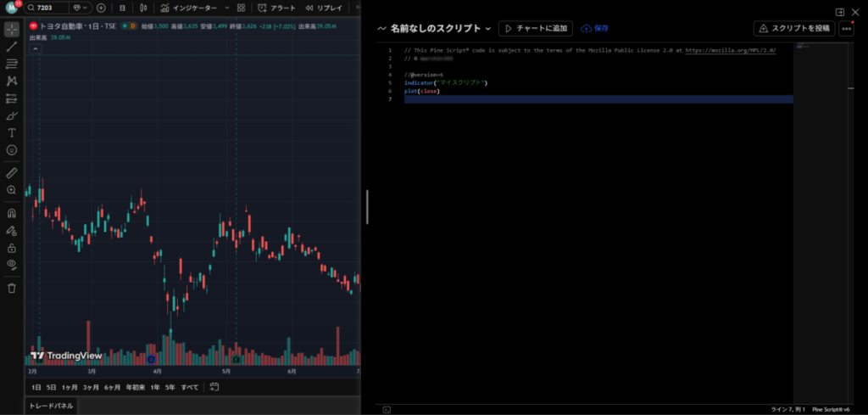Collapse the indicator legend chevron
Screen dimensions: 868x415
click(x=36, y=48)
